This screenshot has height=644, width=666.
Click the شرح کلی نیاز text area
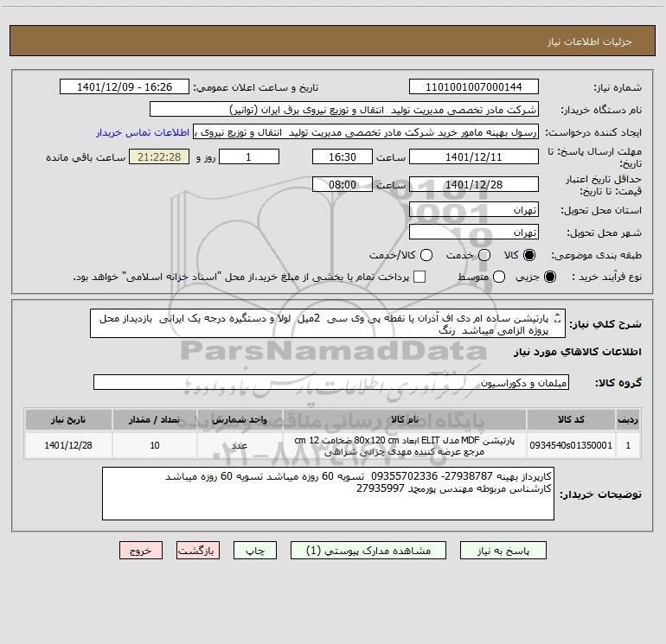[328, 323]
